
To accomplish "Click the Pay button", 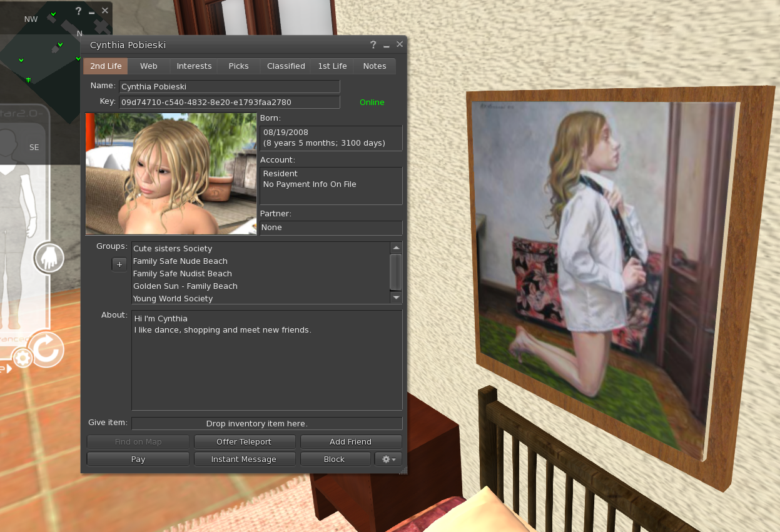I will pyautogui.click(x=138, y=459).
